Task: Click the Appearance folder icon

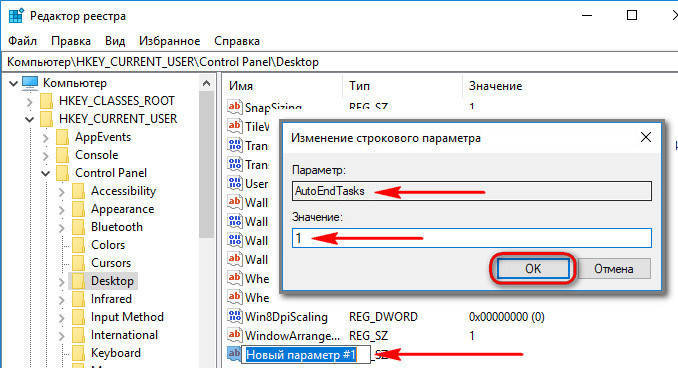Action: point(78,209)
